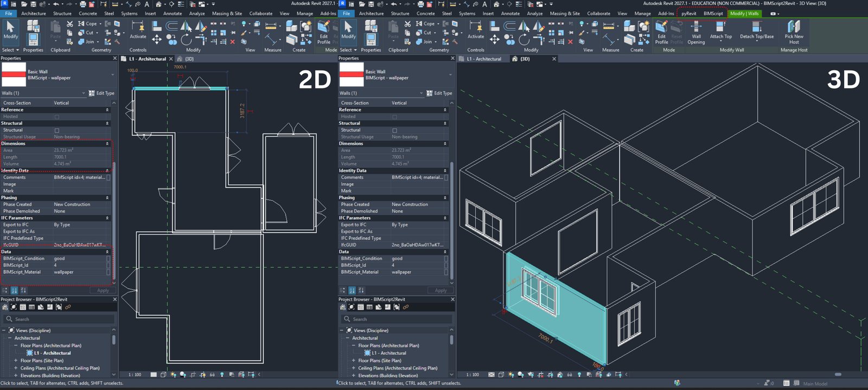Collapse the Dimensions section in left Properties
868x390 pixels.
(x=107, y=144)
